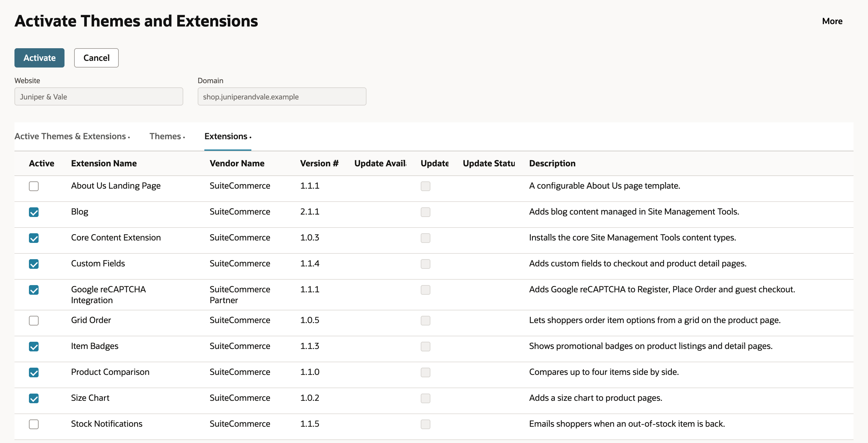
Task: Switch to Active Themes & Extensions tab
Action: pyautogui.click(x=72, y=136)
